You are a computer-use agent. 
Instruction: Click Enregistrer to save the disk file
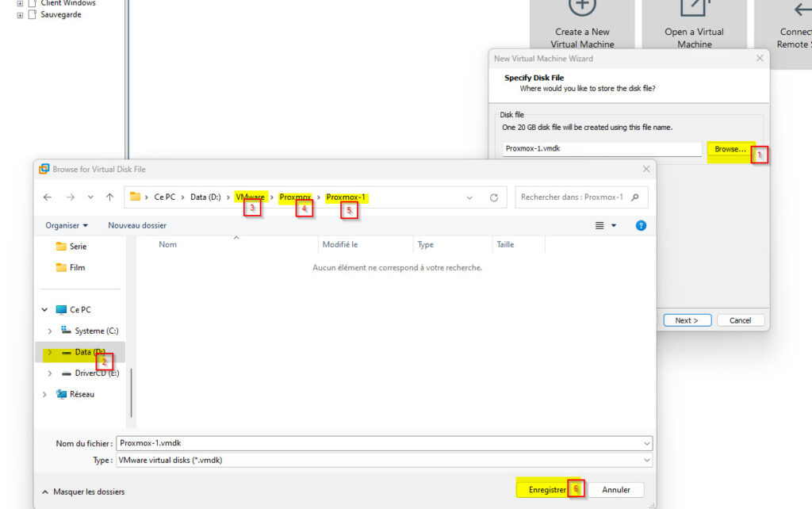point(547,490)
